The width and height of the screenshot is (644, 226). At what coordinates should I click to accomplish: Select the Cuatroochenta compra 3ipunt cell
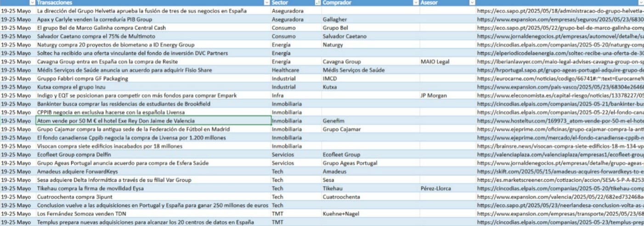coord(153,197)
